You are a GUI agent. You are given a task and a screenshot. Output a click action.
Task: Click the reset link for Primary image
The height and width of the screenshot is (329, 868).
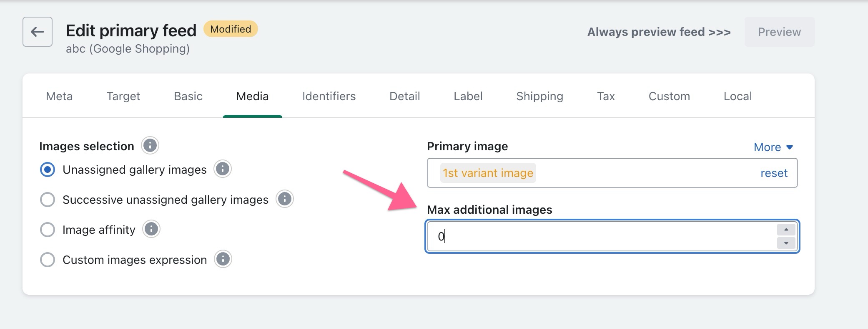[773, 173]
